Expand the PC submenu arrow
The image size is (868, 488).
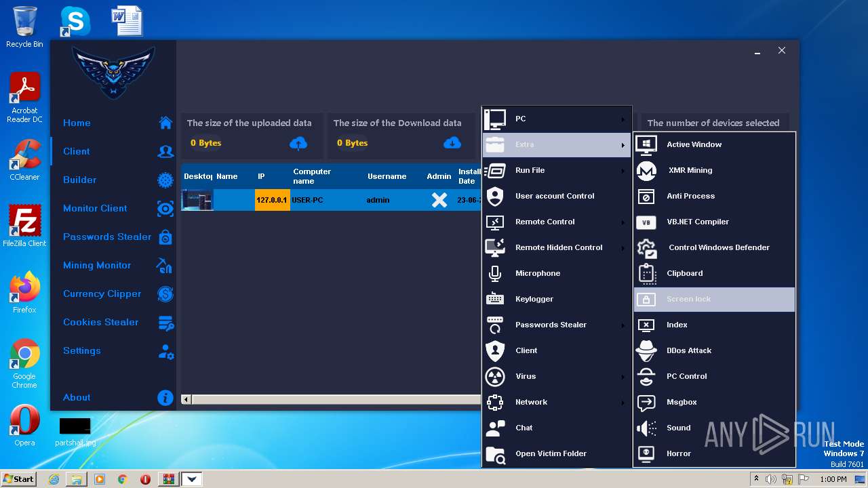pos(623,119)
